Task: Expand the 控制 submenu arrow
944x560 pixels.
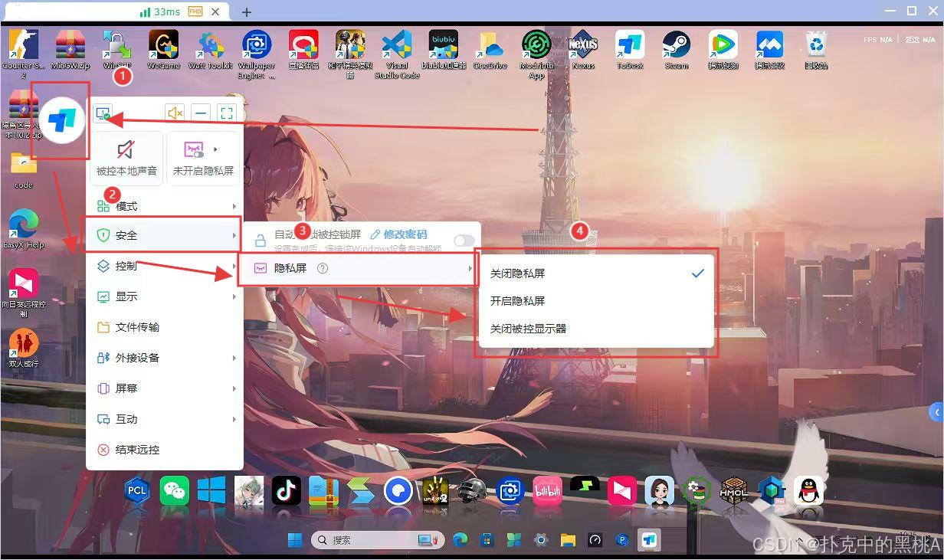Action: 234,266
